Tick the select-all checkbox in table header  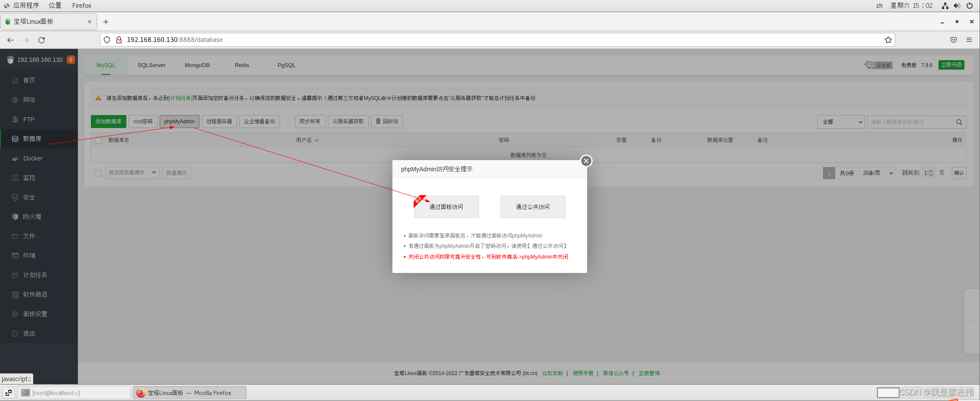click(x=98, y=140)
